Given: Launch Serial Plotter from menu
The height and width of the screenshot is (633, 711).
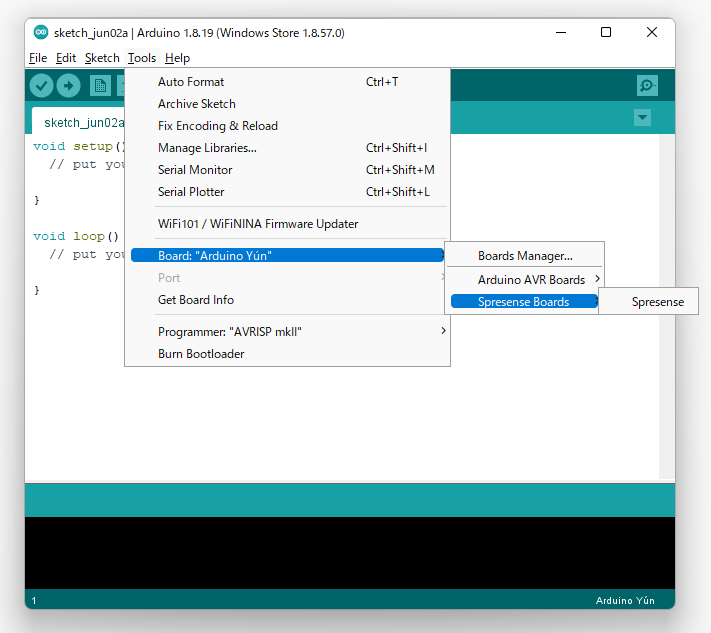Looking at the screenshot, I should [191, 192].
